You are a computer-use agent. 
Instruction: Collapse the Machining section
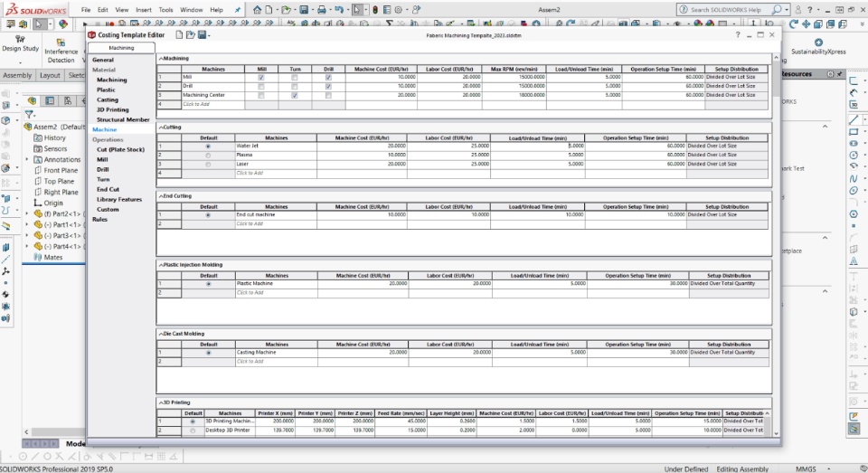pyautogui.click(x=161, y=58)
